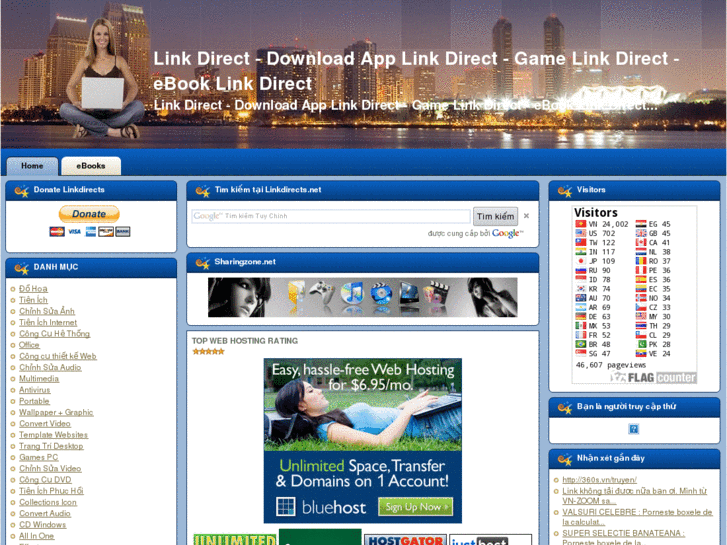Screen dimensions: 727x545
Task: Open the Template Websites category
Action: [53, 435]
